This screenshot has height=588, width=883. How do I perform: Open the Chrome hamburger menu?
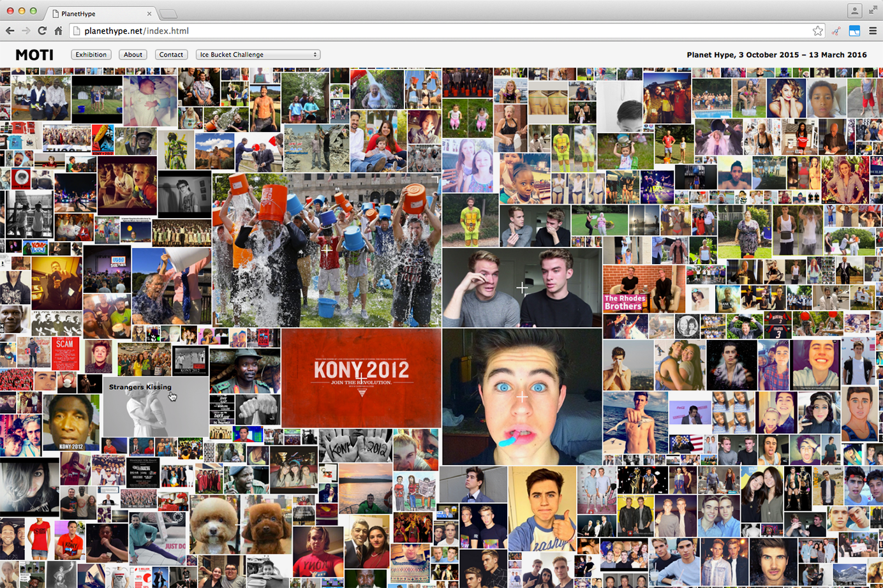tap(873, 31)
